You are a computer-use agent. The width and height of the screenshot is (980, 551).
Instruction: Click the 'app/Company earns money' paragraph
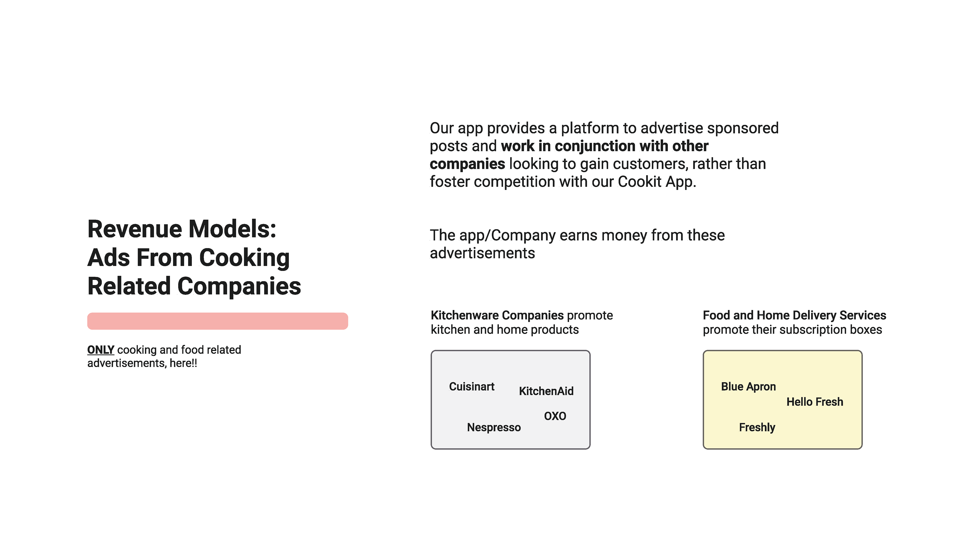click(577, 244)
